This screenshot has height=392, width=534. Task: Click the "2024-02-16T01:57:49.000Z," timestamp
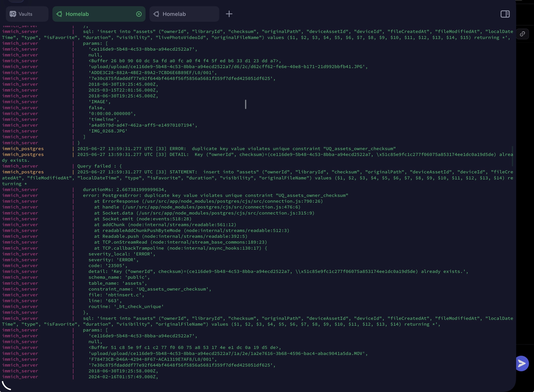pos(123,376)
